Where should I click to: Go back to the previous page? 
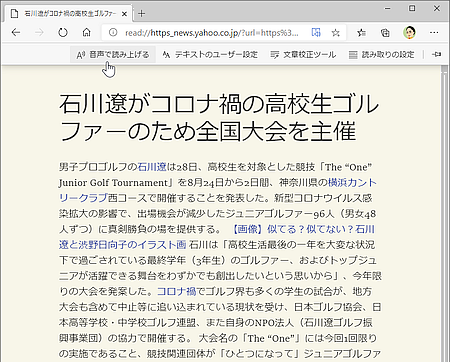point(16,32)
